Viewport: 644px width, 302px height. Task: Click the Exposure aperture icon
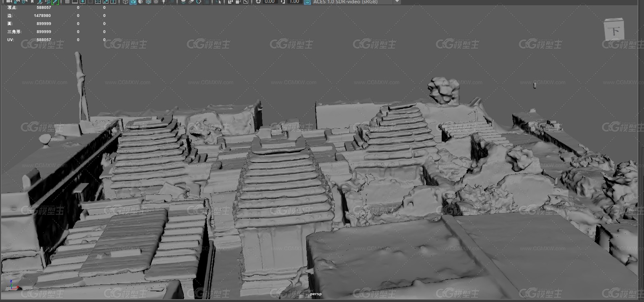coord(258,2)
